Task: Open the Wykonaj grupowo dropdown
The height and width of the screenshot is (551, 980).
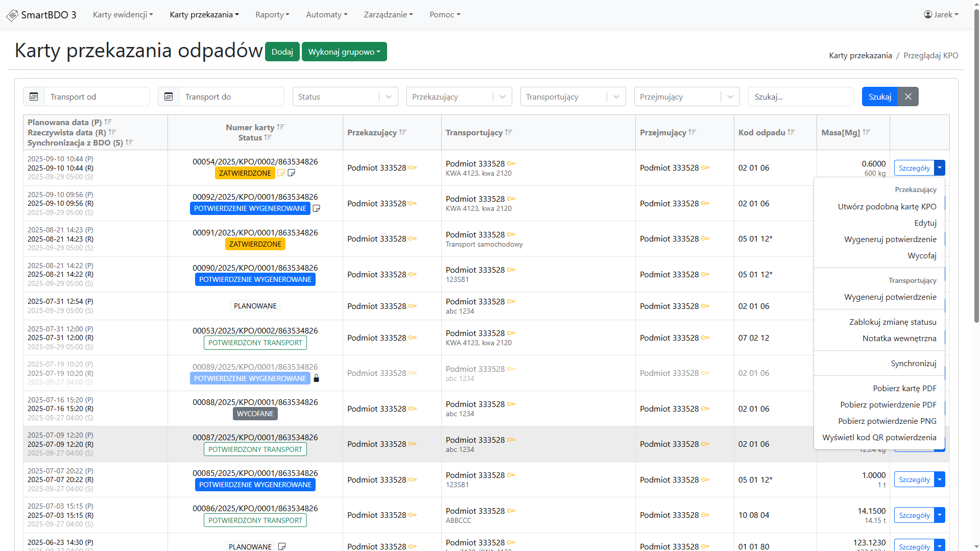Action: click(x=344, y=52)
